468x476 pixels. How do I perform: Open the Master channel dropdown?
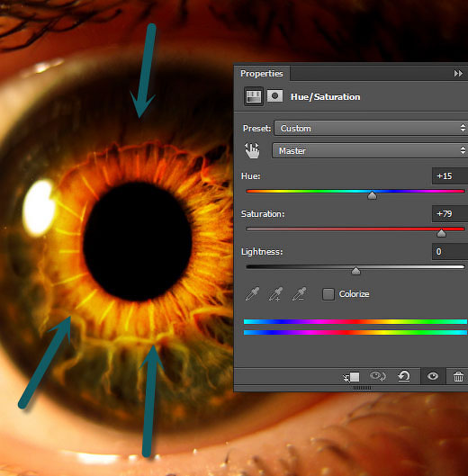click(370, 151)
